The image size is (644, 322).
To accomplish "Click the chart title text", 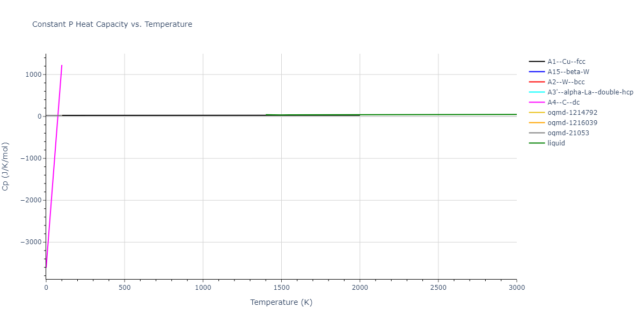I will (x=112, y=24).
